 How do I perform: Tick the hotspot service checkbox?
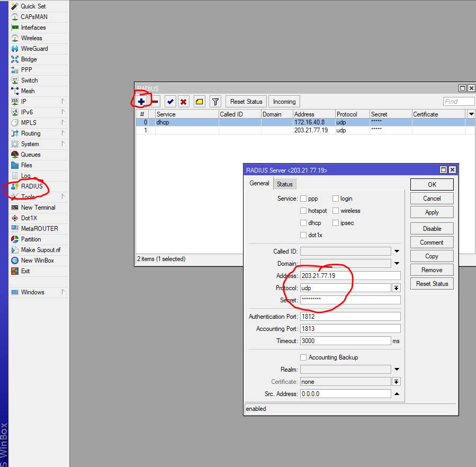click(x=303, y=211)
